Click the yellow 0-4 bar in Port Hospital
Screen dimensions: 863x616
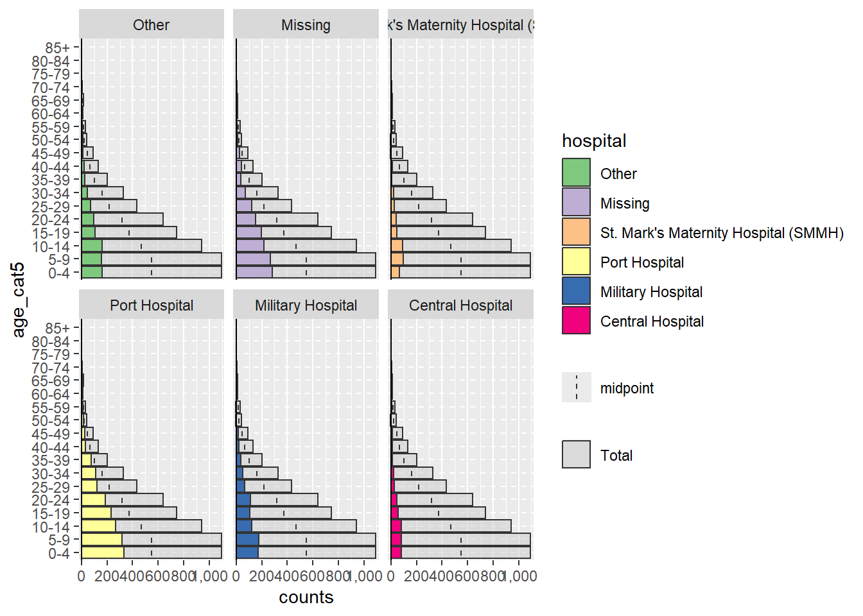[x=103, y=552]
